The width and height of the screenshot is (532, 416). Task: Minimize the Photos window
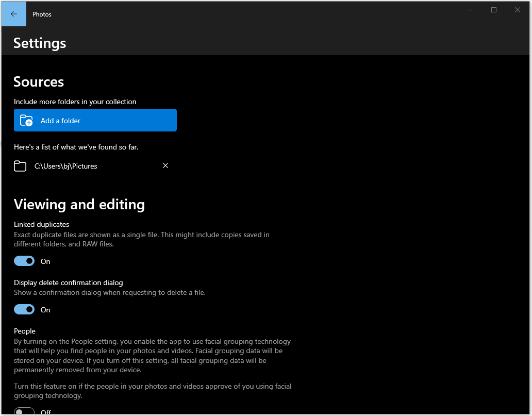470,10
